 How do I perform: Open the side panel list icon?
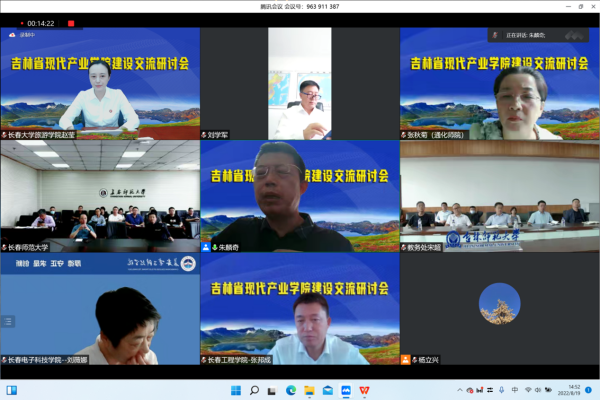pyautogui.click(x=9, y=321)
